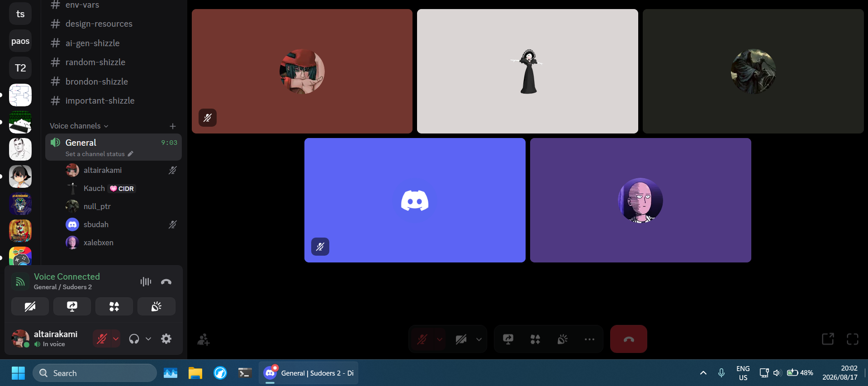
Task: Focus the white video tile with the black-dressed figure
Action: [527, 71]
